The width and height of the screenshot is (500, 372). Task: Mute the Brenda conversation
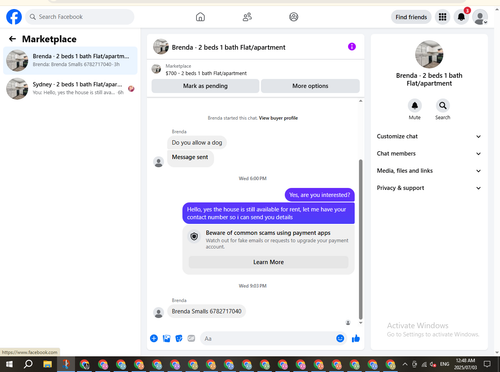(x=415, y=106)
